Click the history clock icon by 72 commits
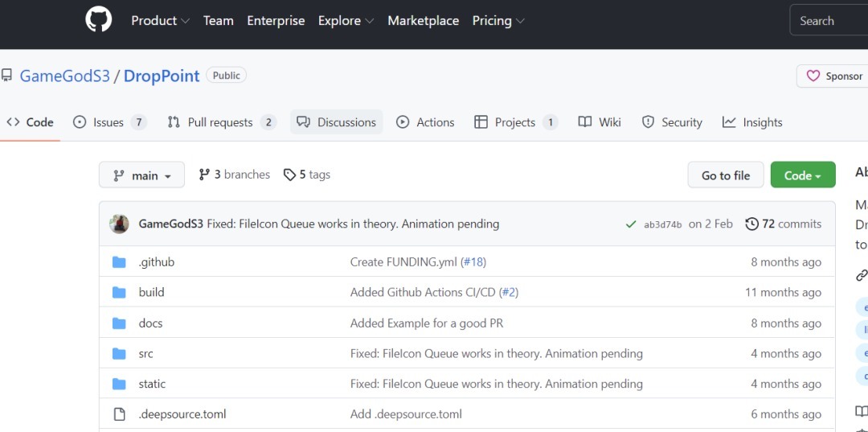This screenshot has height=432, width=868. click(x=751, y=224)
